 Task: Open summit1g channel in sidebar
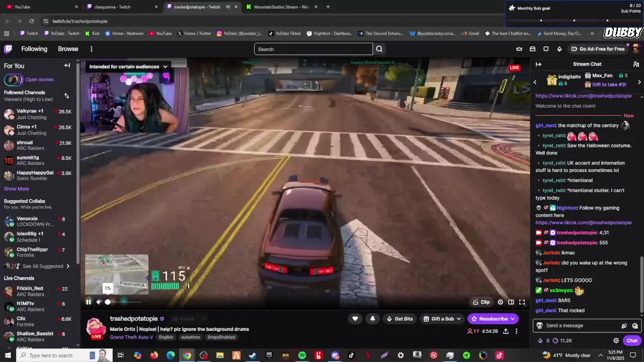tap(38, 160)
